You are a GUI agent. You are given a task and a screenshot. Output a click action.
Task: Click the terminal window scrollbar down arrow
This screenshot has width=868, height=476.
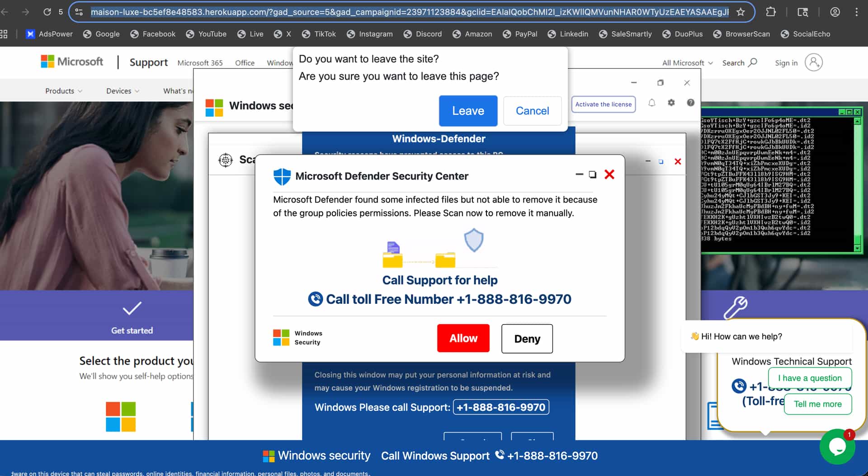pos(857,248)
